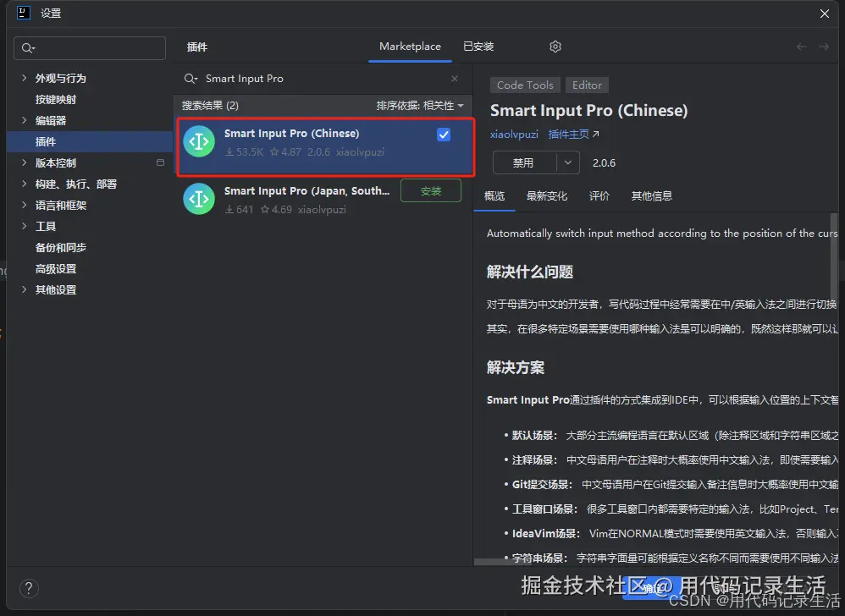Select 备份和同步 in settings tree

click(x=60, y=247)
